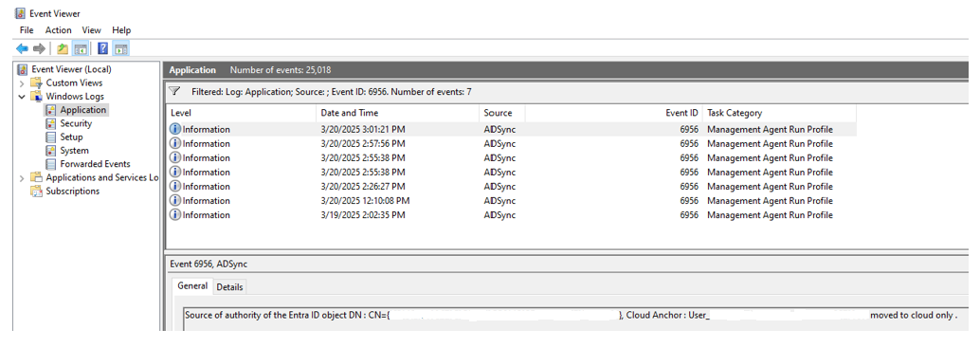Expand Applications and Services Logs node

tap(22, 178)
